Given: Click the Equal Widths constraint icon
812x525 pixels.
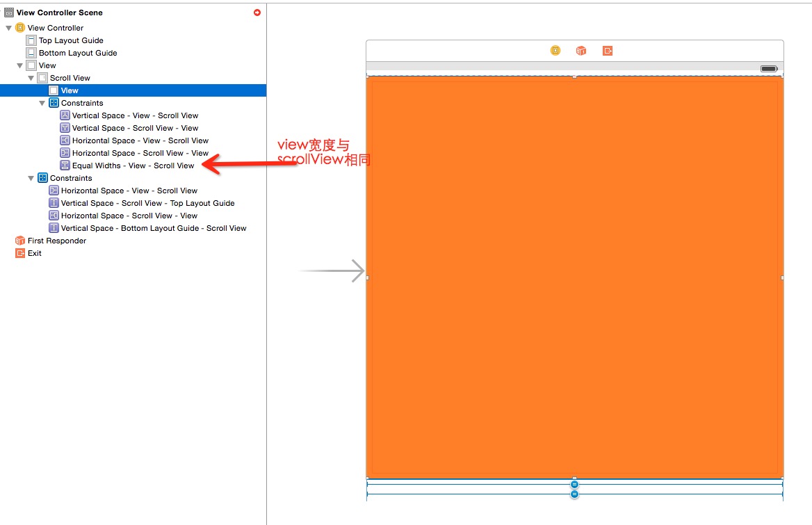Looking at the screenshot, I should (65, 165).
